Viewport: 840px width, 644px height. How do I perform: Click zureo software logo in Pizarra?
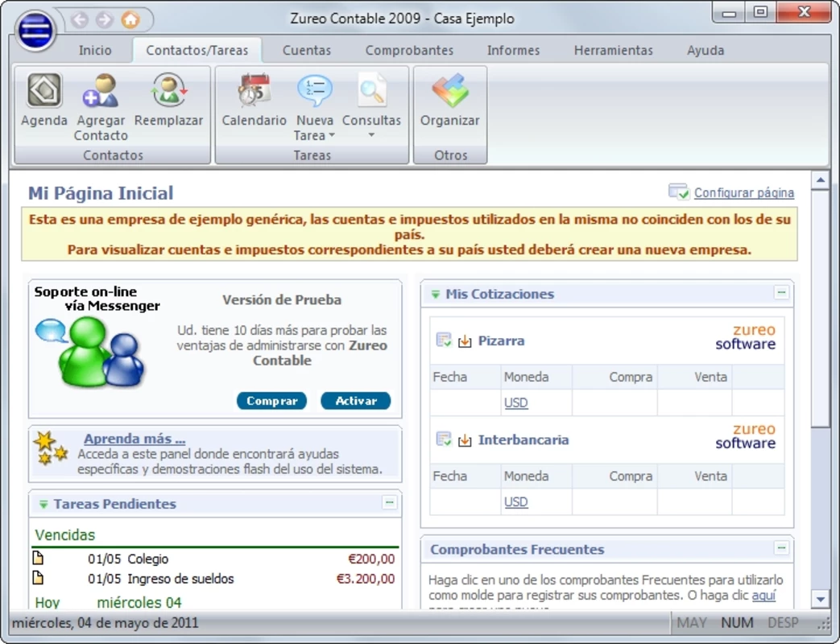pos(745,336)
